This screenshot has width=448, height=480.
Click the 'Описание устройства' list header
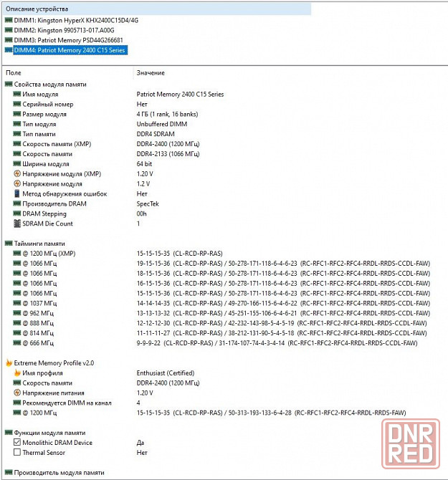click(x=157, y=9)
